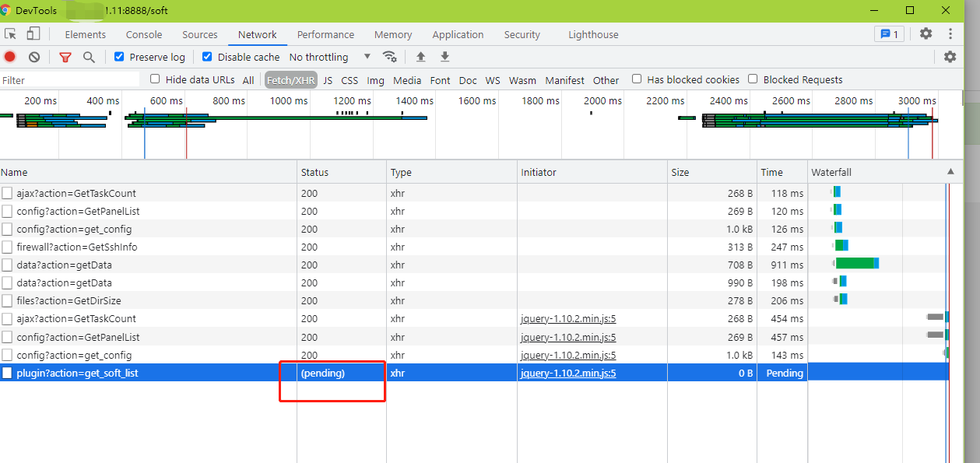
Task: Open network search magnifier
Action: (x=89, y=57)
